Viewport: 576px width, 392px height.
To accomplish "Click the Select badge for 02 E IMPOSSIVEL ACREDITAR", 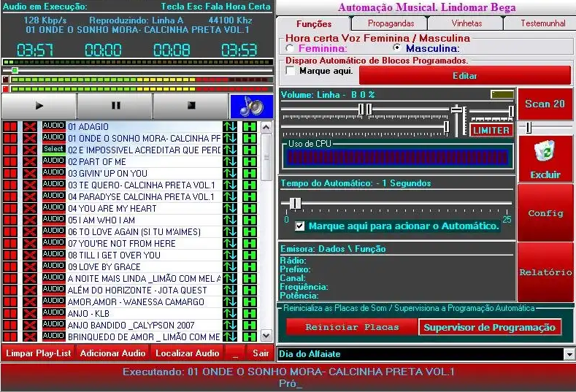I will [53, 150].
